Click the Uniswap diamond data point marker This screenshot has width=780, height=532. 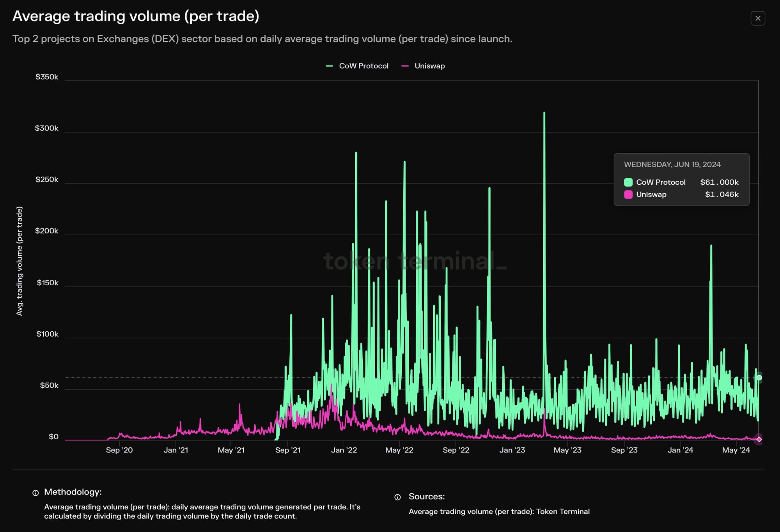[x=759, y=439]
